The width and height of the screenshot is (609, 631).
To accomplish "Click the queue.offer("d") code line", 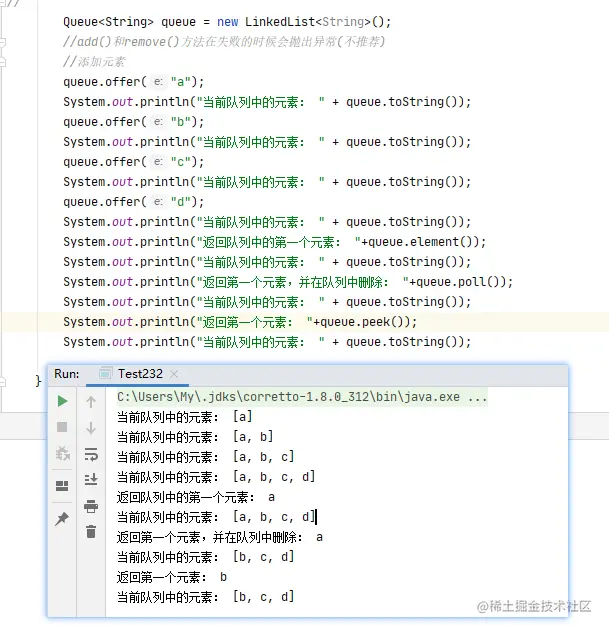I will 134,202.
